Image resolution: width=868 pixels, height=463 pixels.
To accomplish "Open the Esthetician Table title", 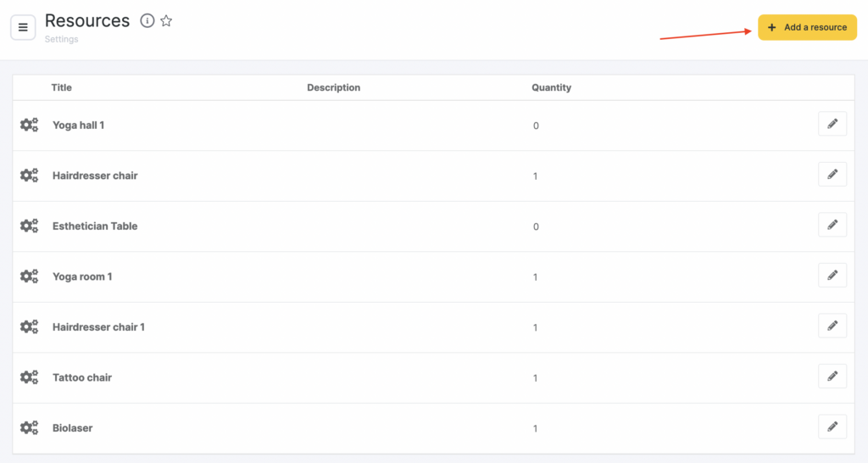I will click(95, 226).
